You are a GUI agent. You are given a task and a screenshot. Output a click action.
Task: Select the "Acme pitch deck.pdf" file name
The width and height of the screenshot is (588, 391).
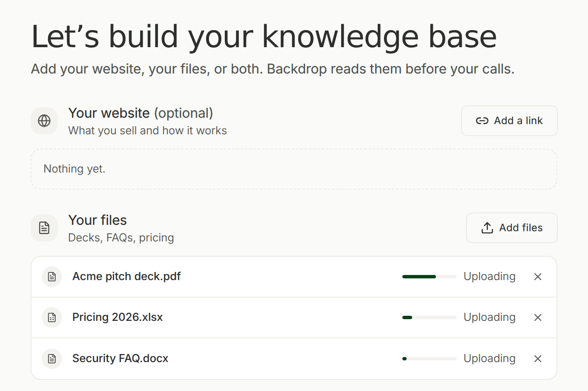pyautogui.click(x=127, y=277)
